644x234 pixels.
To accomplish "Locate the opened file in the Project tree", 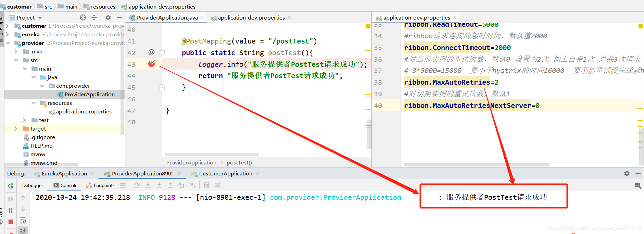I will [83, 17].
